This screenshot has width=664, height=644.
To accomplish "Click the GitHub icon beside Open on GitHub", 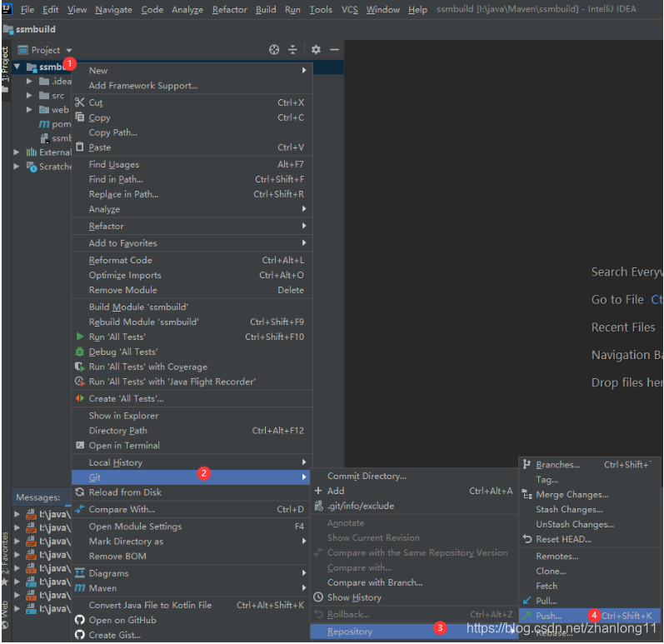I will [80, 620].
